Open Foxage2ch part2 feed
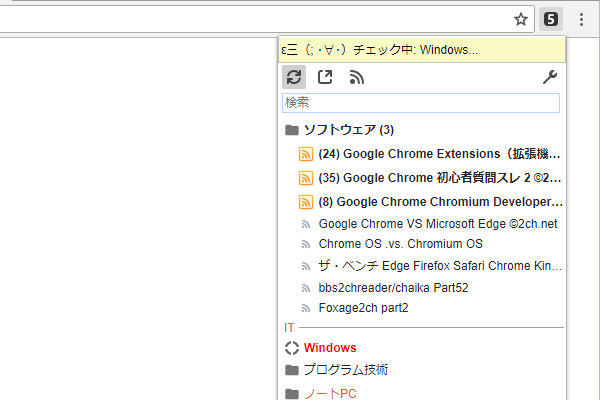This screenshot has height=400, width=600. tap(364, 308)
